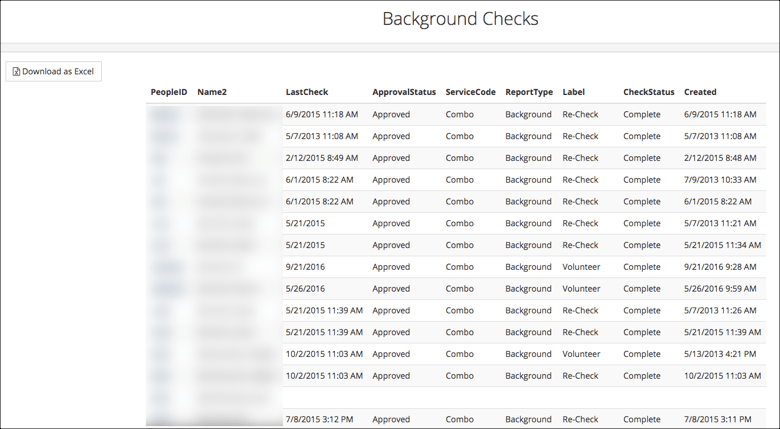Click Volunteer label in 9/21/2016 9:28 AM row
Viewport: 780px width, 429px height.
point(581,267)
